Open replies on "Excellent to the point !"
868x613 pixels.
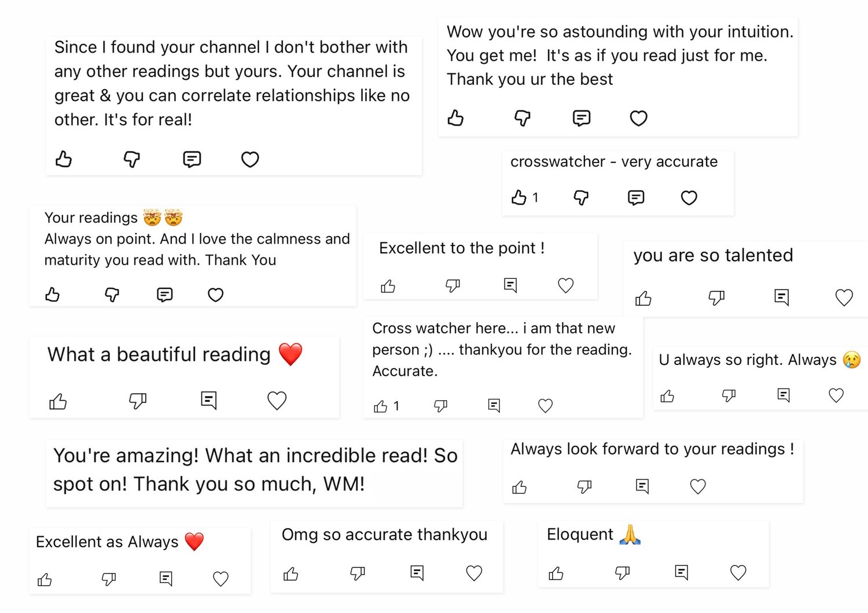(x=510, y=285)
